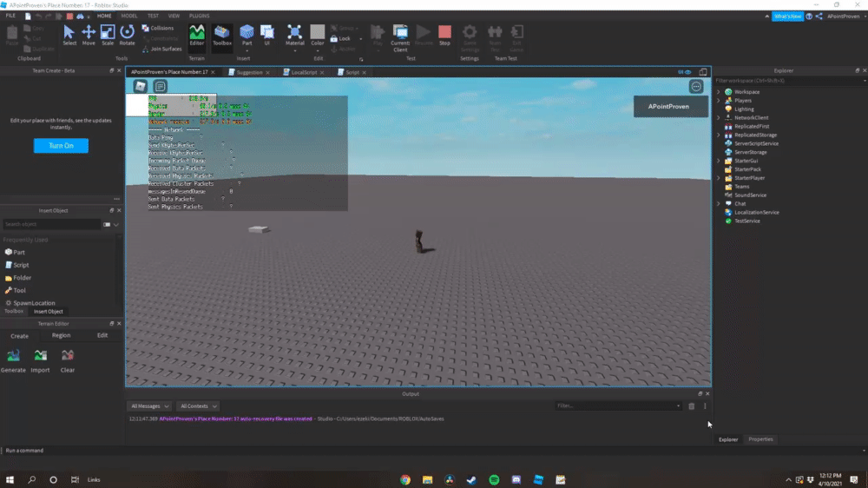Screen dimensions: 868x488
Task: Open Discord from the taskbar
Action: (516, 479)
